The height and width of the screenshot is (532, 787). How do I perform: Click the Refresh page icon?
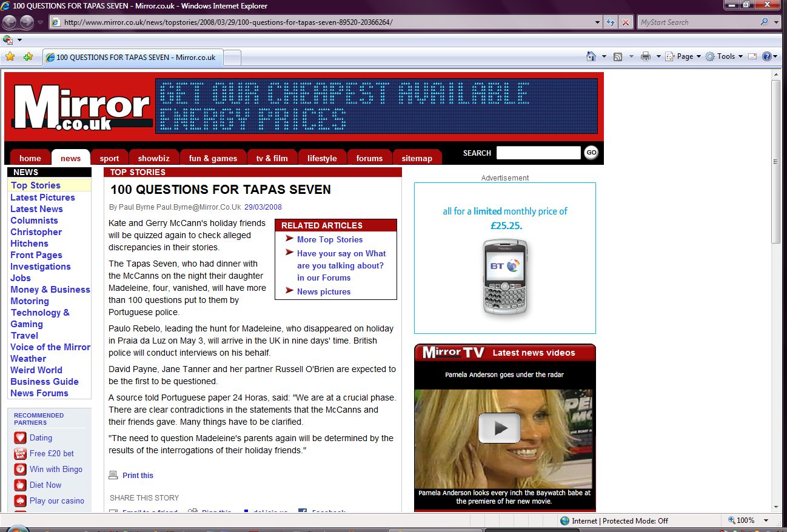pyautogui.click(x=611, y=22)
